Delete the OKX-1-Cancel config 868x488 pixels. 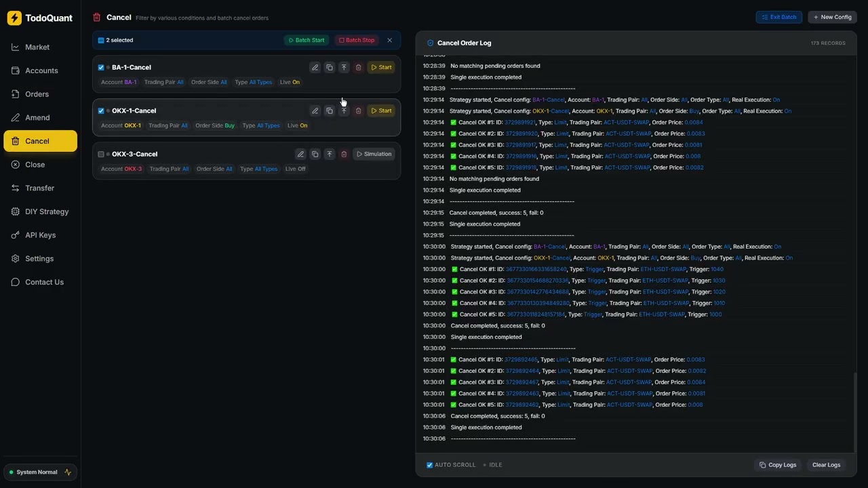[359, 111]
